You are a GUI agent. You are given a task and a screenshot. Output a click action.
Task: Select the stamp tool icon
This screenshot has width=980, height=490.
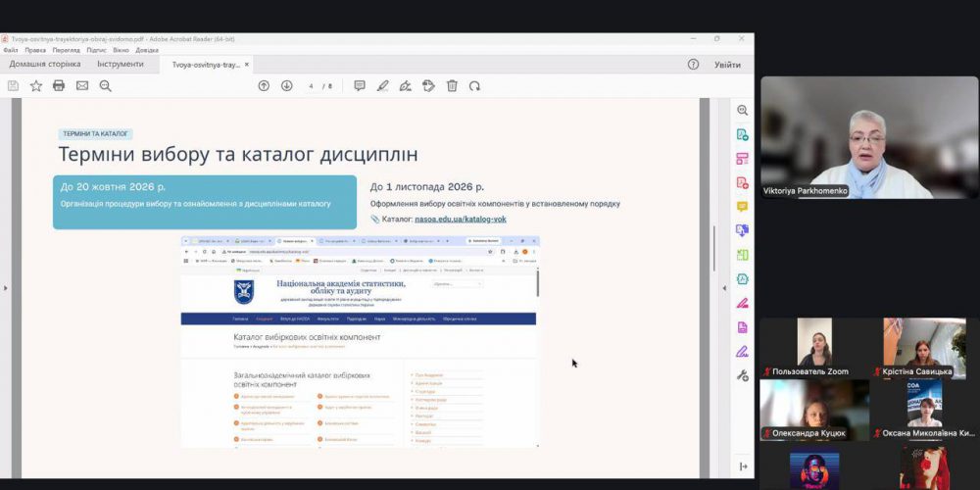coord(428,85)
